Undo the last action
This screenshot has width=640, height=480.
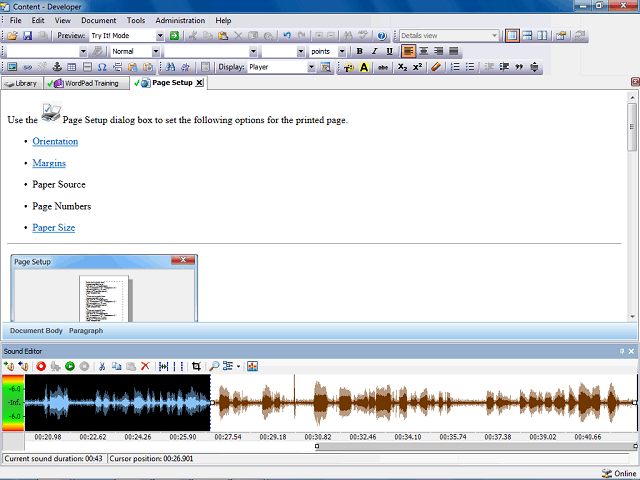(x=287, y=36)
